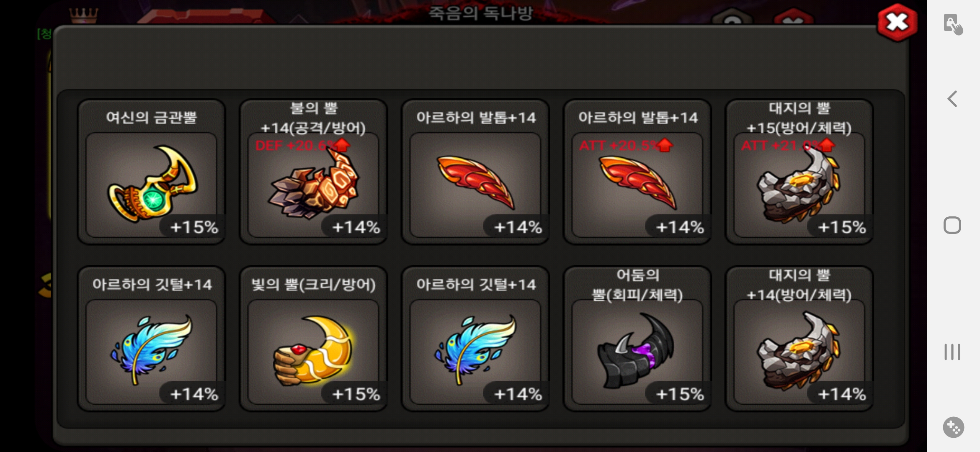The height and width of the screenshot is (452, 980).
Task: Tap the Android home button
Action: pos(952,225)
